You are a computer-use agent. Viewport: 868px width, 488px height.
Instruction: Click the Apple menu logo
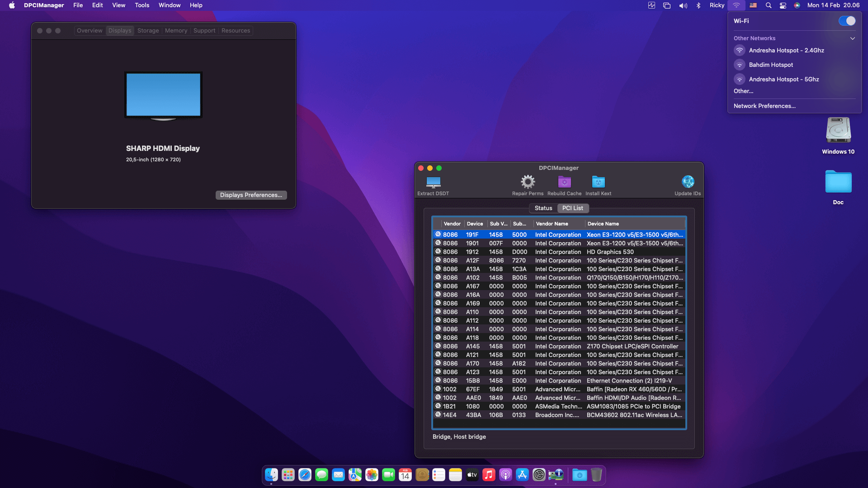point(12,5)
